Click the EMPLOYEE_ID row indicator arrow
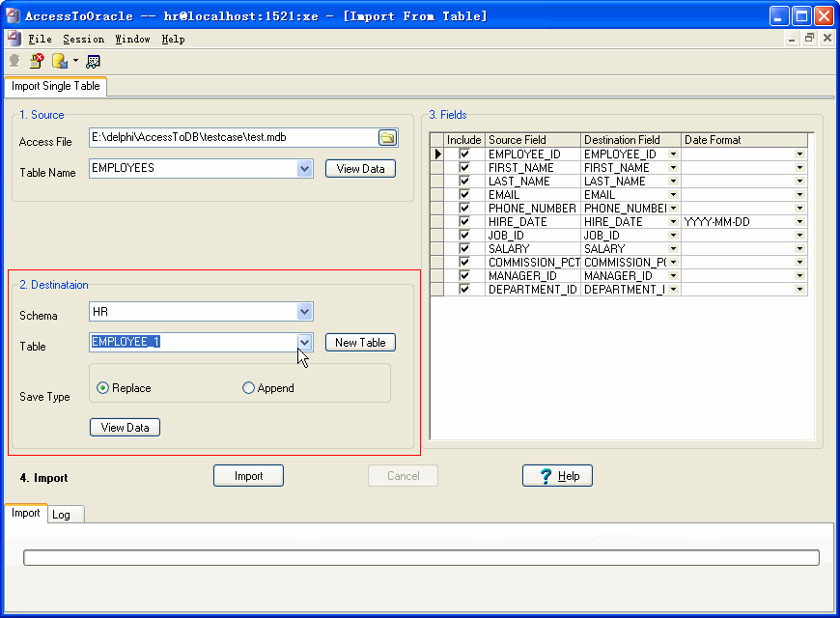This screenshot has height=618, width=840. coord(437,154)
